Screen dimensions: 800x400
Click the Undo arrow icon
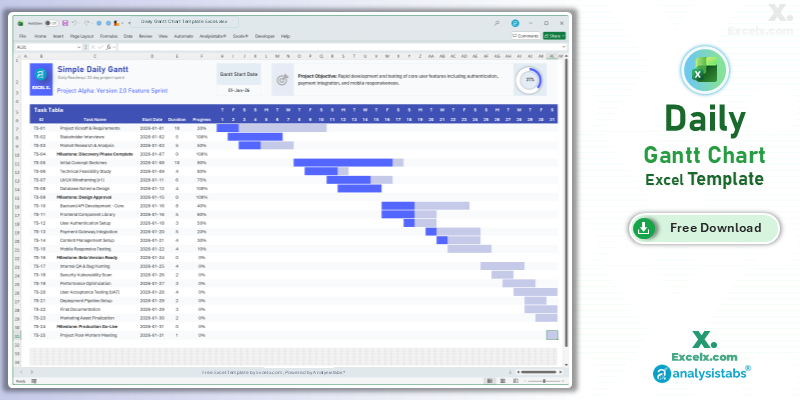coord(75,21)
